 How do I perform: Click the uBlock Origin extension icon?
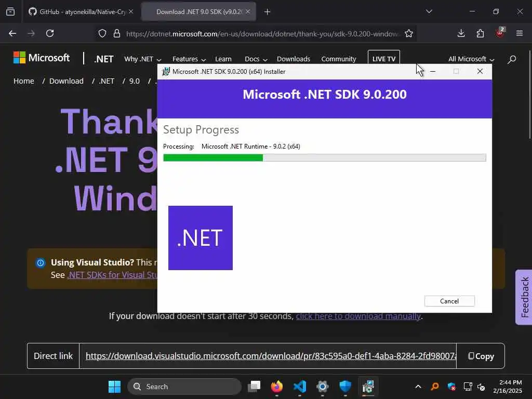(x=500, y=33)
